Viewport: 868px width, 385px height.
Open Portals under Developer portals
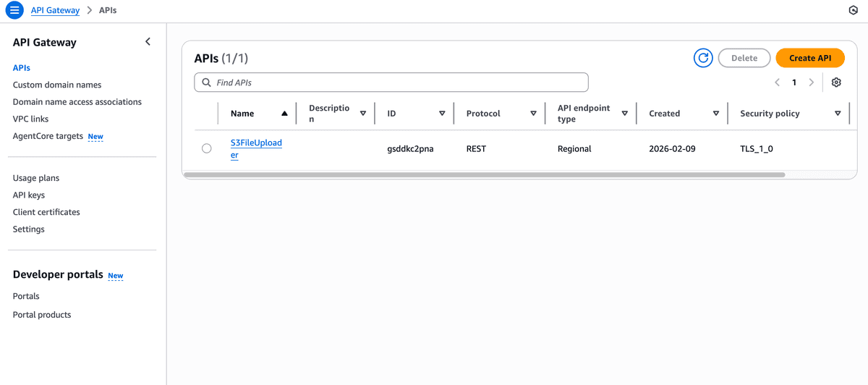(26, 296)
